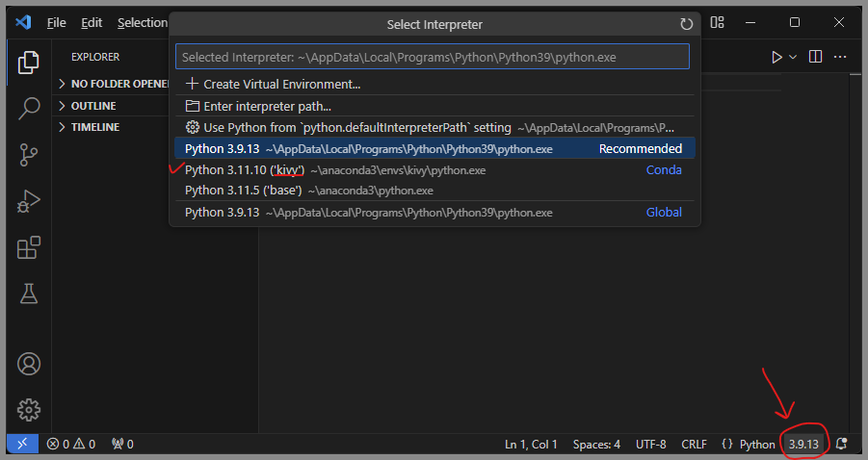Change line endings via CRLF
Viewport: 868px width, 460px height.
click(x=694, y=445)
